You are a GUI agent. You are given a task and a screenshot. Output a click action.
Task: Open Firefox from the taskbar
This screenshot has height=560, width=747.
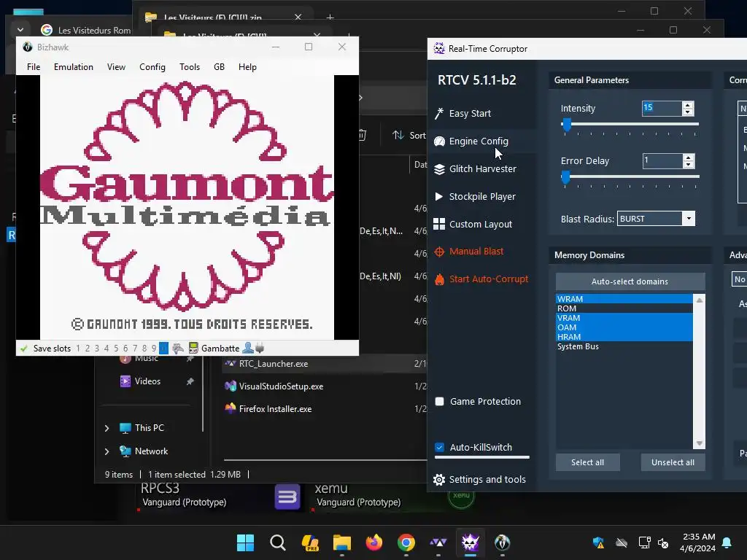[x=374, y=542]
